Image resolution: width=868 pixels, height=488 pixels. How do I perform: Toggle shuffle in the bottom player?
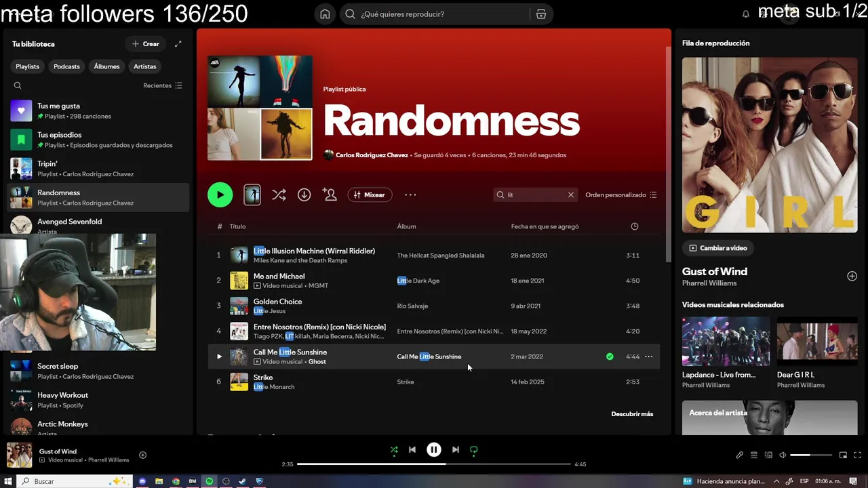click(x=394, y=449)
